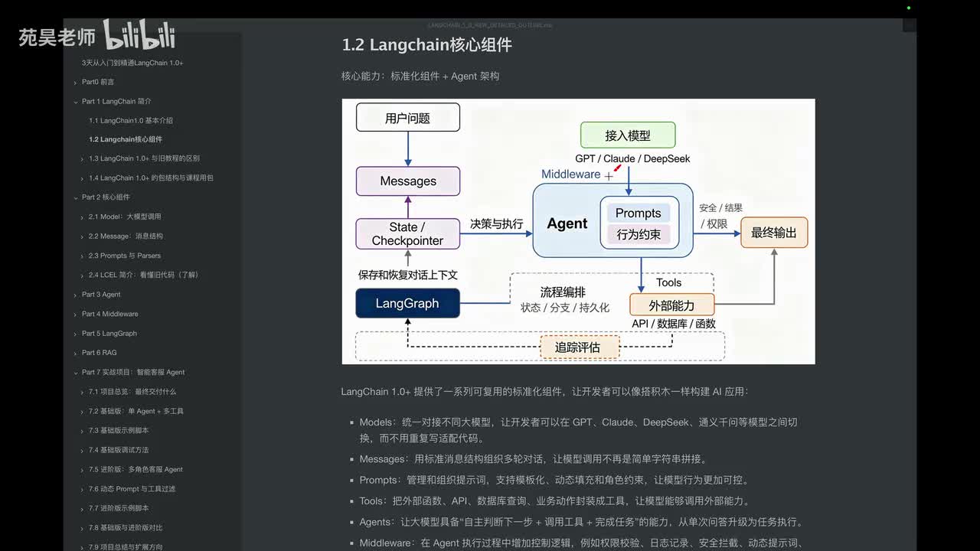Expand chevron beside 1.4 包结构与课程用包
The width and height of the screenshot is (980, 551).
click(82, 178)
